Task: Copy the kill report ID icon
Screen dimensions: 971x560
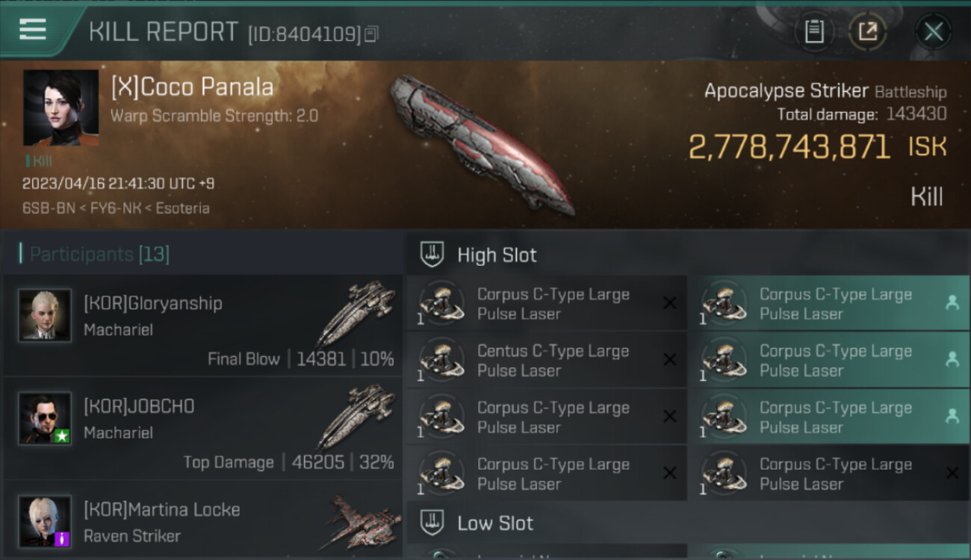Action: click(371, 34)
